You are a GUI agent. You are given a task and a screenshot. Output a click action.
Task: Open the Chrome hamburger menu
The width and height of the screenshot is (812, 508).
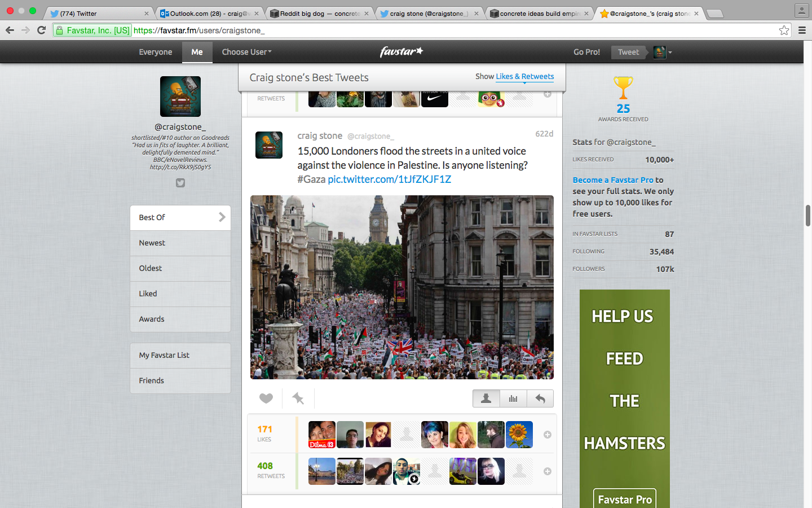pos(802,30)
